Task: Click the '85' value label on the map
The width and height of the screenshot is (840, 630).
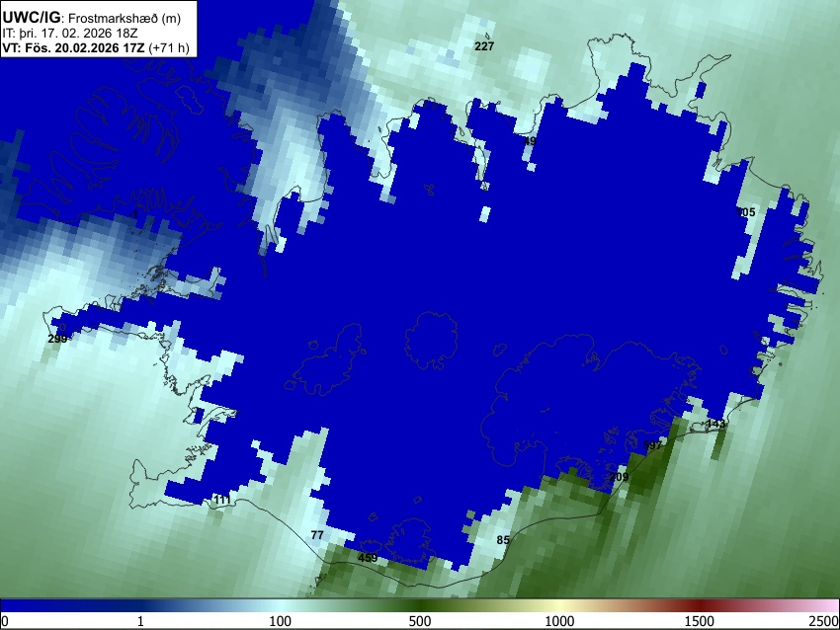Action: [502, 540]
